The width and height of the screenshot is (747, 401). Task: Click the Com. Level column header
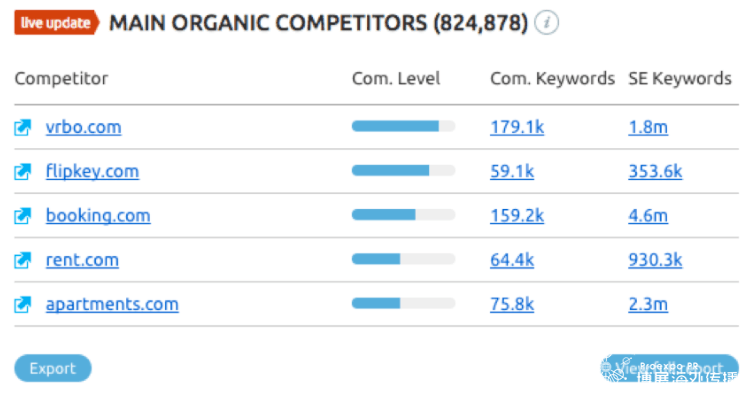[x=396, y=79]
